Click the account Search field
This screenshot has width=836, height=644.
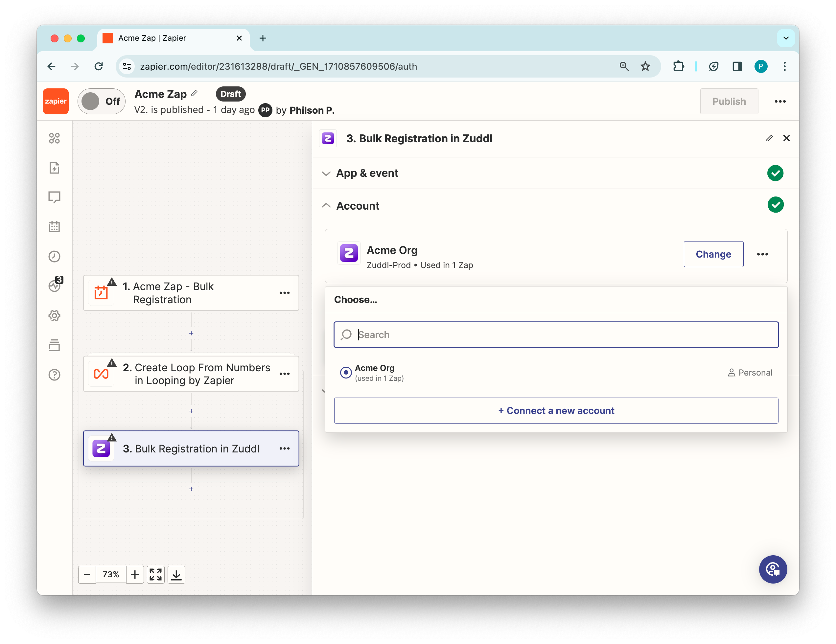556,335
